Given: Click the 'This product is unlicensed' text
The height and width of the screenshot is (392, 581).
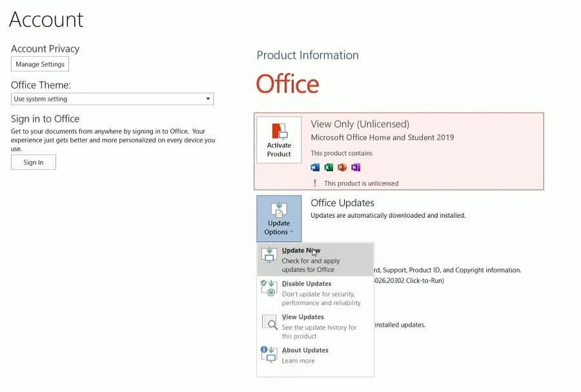Looking at the screenshot, I should (x=362, y=183).
